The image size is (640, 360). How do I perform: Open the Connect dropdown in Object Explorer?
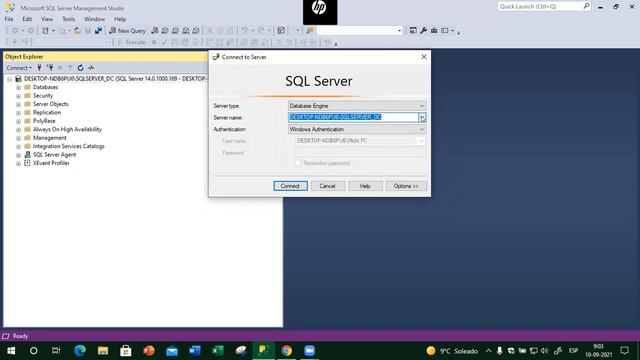(19, 68)
